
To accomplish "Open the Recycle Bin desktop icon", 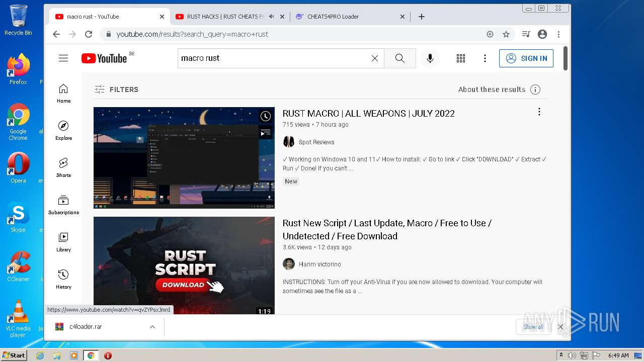I will [18, 20].
